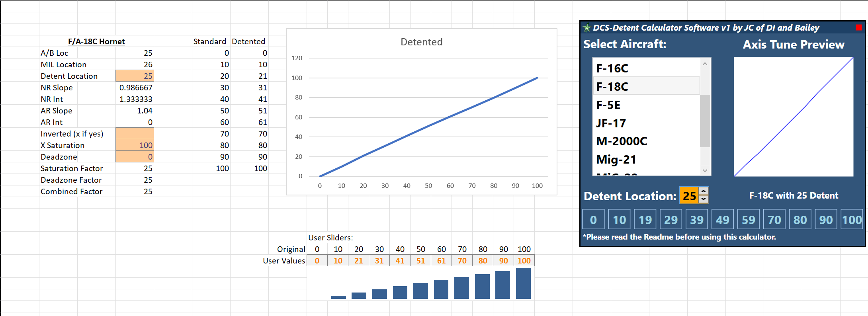Select User Values cell showing 61
Image resolution: width=868 pixels, height=316 pixels.
pyautogui.click(x=441, y=260)
